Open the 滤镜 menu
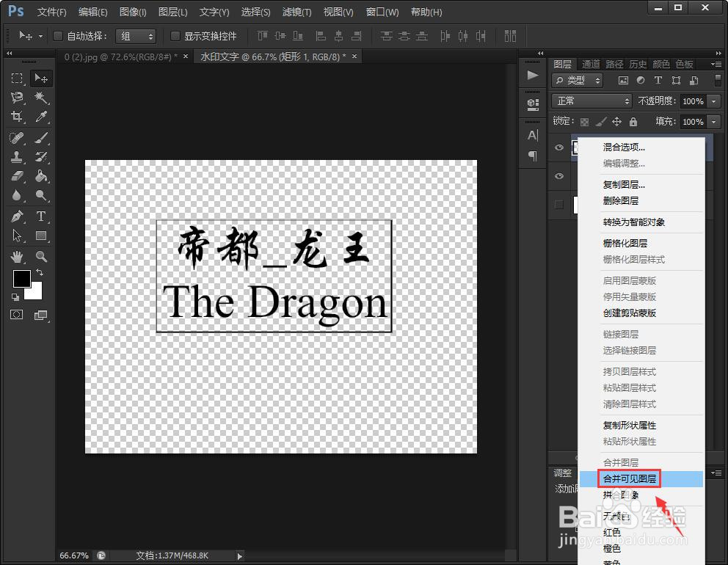This screenshot has width=728, height=565. (x=296, y=12)
